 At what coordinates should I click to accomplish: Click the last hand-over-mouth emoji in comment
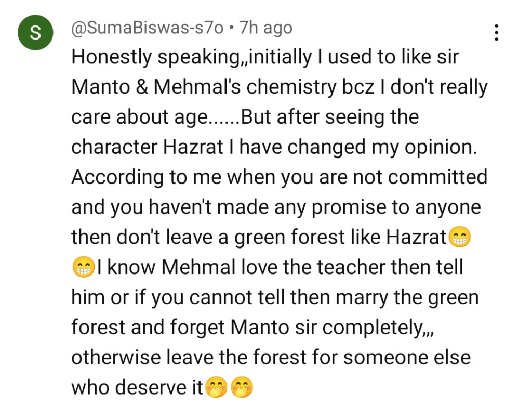(x=242, y=387)
